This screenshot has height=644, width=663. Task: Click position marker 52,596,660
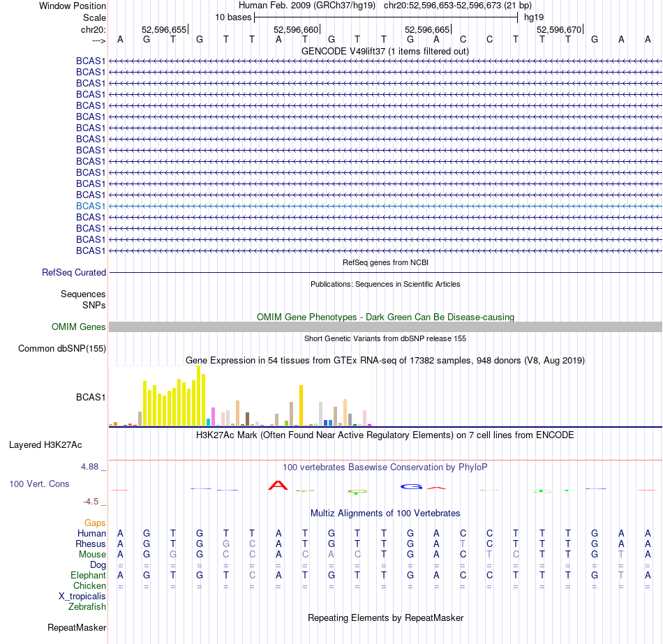pos(296,29)
